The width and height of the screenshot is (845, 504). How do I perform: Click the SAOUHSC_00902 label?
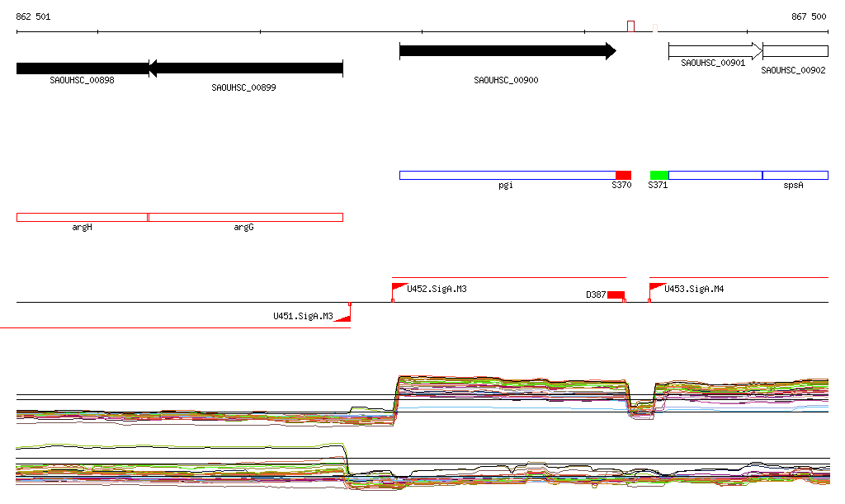(x=793, y=71)
